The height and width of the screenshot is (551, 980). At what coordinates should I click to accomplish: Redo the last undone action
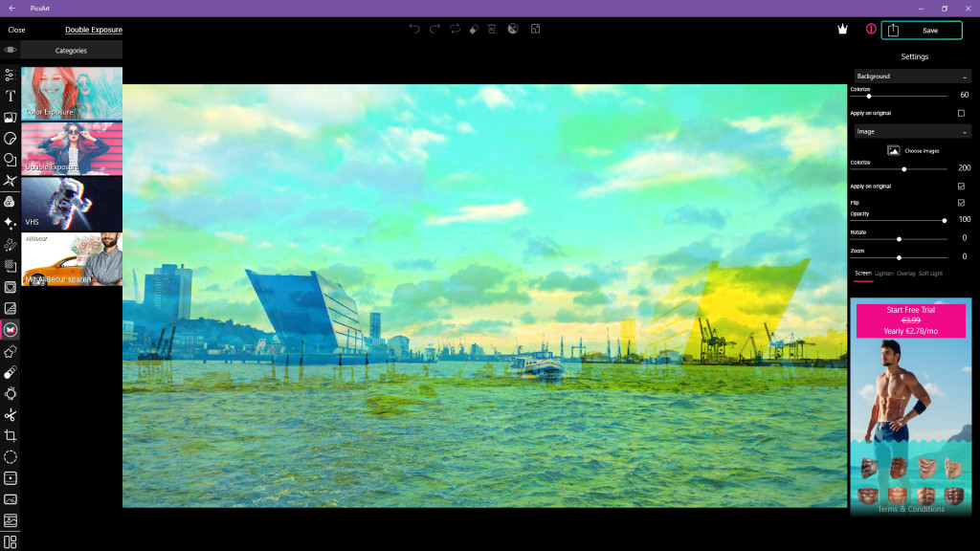[434, 29]
